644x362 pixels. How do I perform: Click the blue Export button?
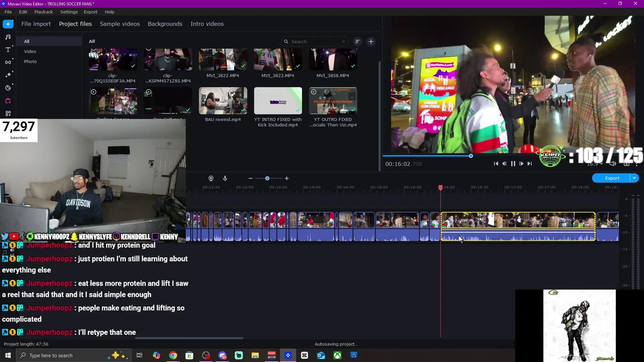click(612, 178)
